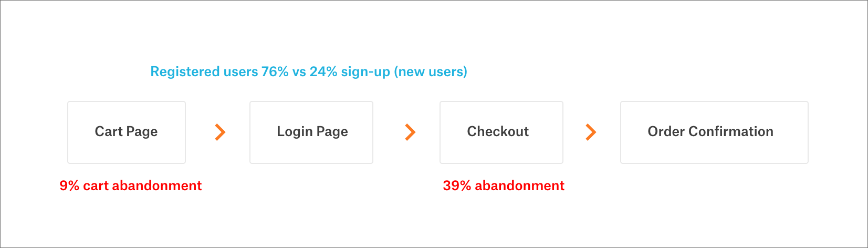Click the word "sign-up" in blue heading
This screenshot has height=248, width=868.
coord(365,73)
